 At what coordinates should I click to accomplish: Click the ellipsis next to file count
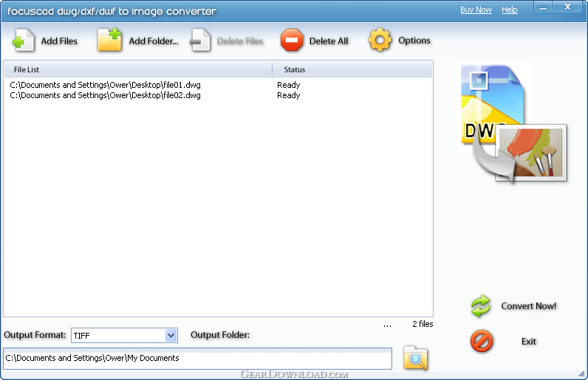(387, 325)
